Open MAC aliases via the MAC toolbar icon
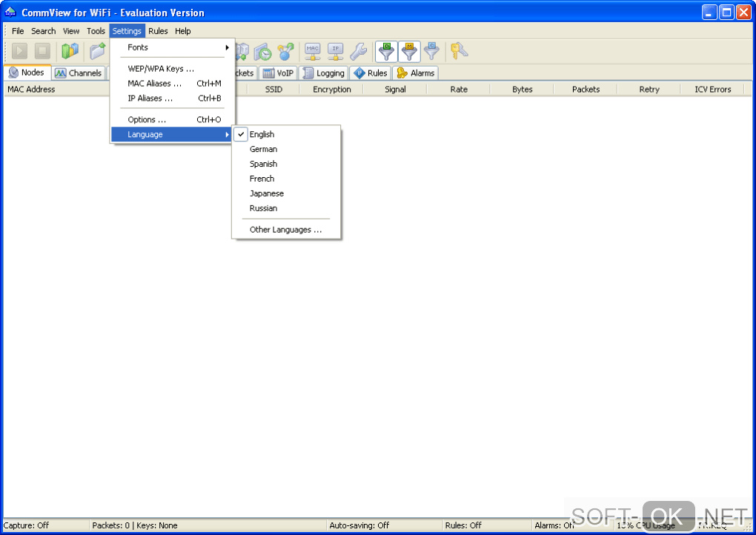Image resolution: width=756 pixels, height=535 pixels. click(x=313, y=52)
